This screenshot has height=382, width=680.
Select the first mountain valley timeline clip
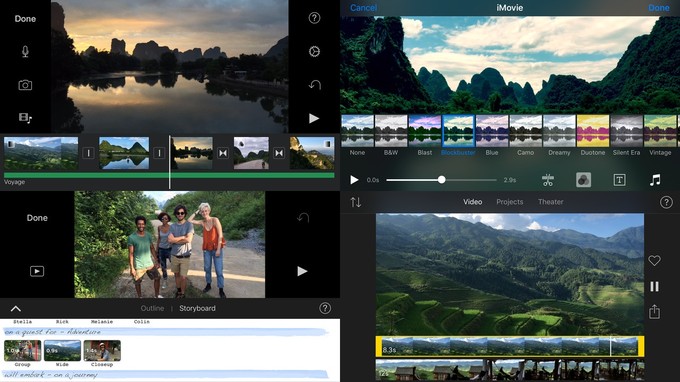pos(41,153)
